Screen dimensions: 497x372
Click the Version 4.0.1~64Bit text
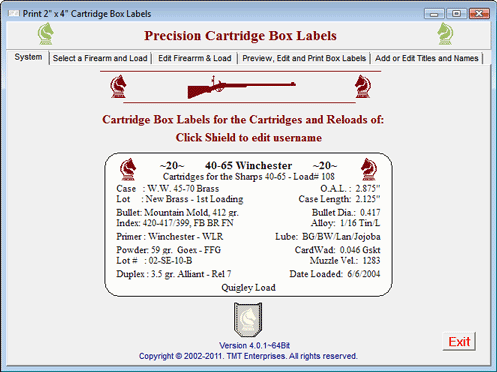[x=254, y=345]
